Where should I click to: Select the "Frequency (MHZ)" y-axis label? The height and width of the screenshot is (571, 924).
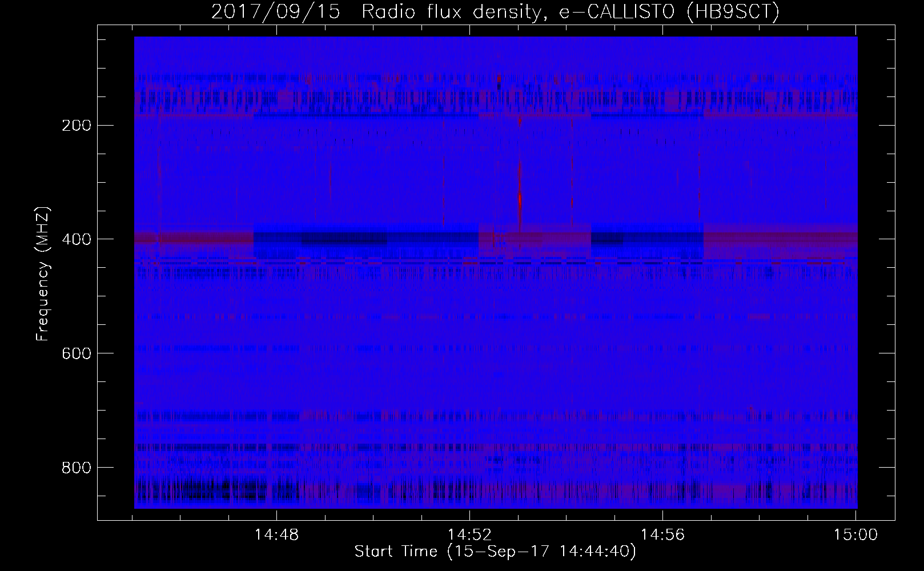click(x=43, y=274)
